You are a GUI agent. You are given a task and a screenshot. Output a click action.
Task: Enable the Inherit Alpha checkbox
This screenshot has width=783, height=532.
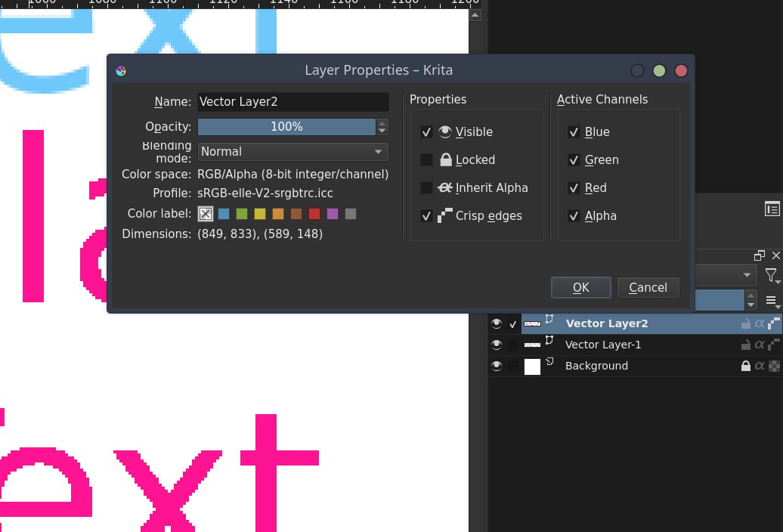click(x=426, y=187)
